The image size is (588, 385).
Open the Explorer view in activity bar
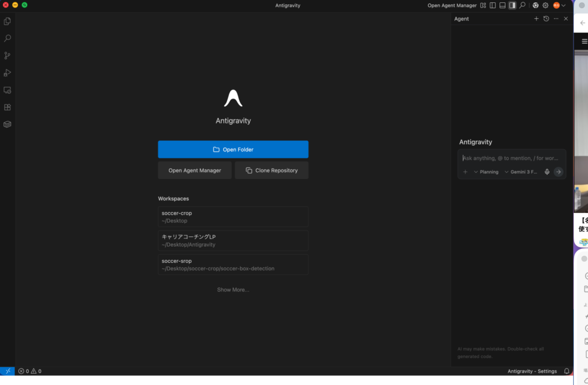pyautogui.click(x=7, y=21)
